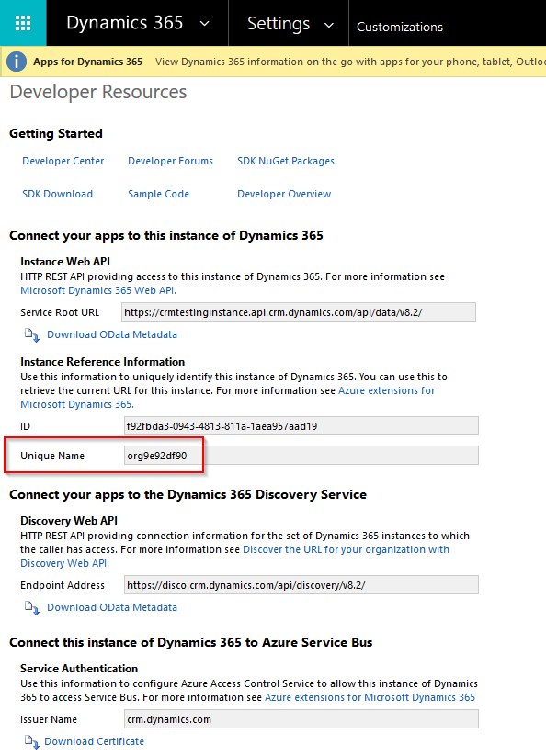
Task: Click the Developer Resources page heading
Action: [x=98, y=92]
